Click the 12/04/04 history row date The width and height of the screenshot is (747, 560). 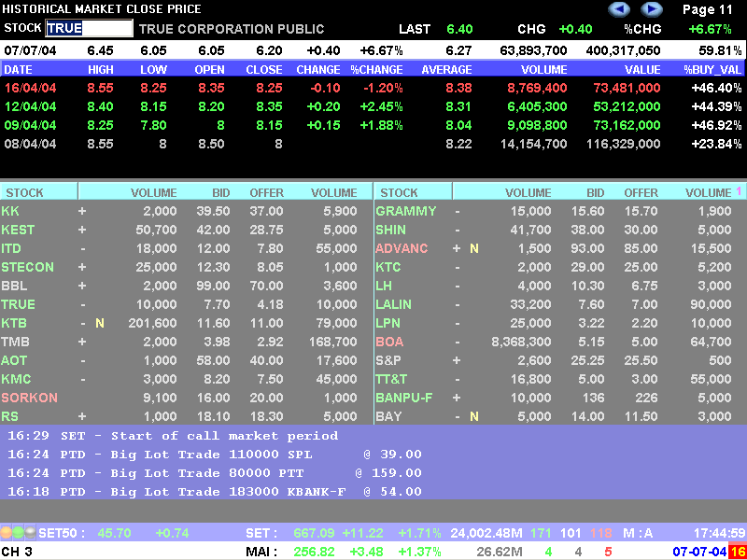(x=30, y=106)
